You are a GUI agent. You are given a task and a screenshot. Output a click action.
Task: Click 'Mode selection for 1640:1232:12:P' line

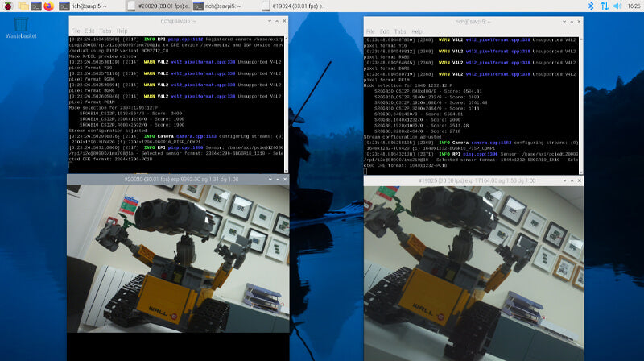point(408,85)
